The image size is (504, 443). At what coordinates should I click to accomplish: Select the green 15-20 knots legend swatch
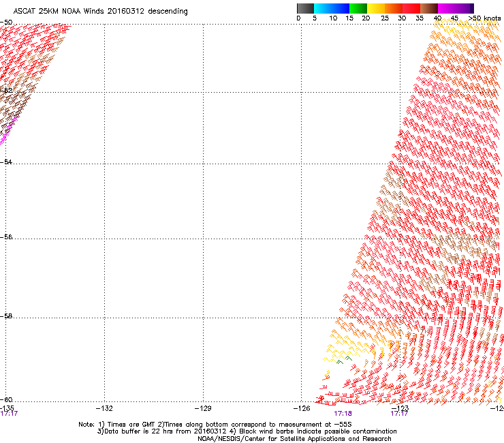(x=358, y=8)
